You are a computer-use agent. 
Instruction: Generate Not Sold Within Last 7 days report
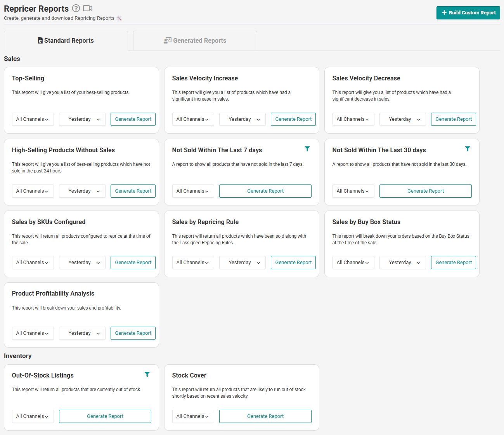tap(265, 191)
